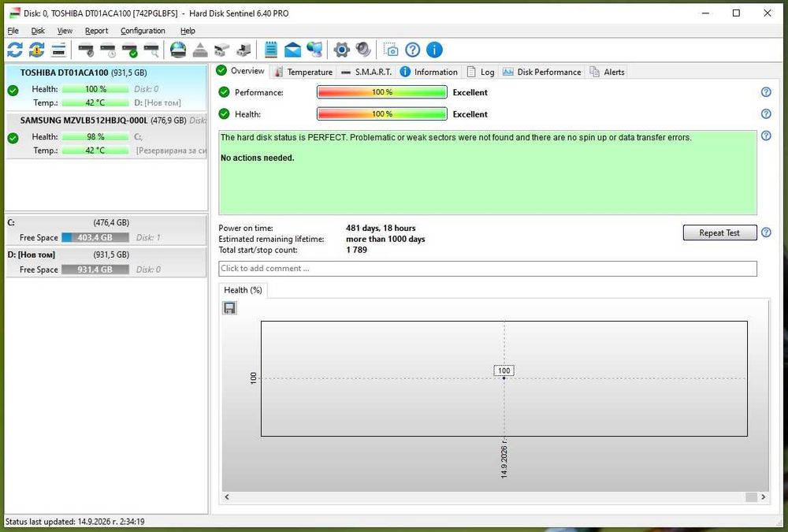Click graph scrollbar right arrow
The height and width of the screenshot is (532, 788).
tap(763, 497)
